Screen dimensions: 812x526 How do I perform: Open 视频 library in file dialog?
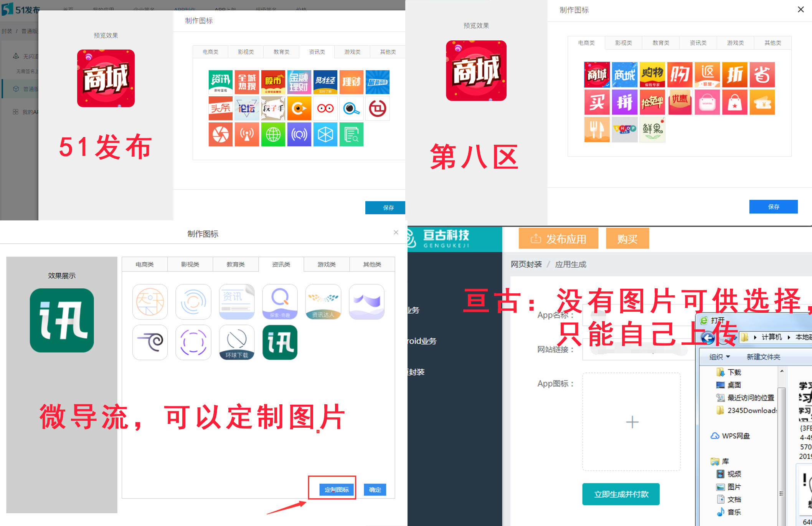[729, 474]
